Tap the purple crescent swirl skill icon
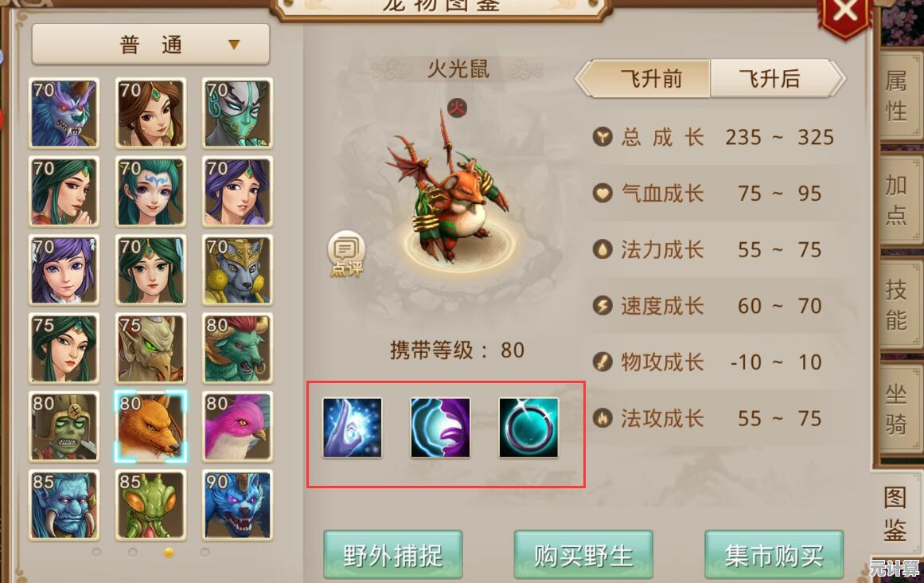This screenshot has height=583, width=924. [440, 428]
